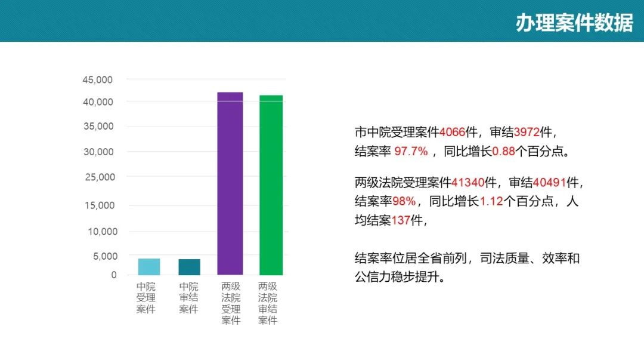Click the slide title 办理案件数据
The width and height of the screenshot is (644, 363).
574,23
